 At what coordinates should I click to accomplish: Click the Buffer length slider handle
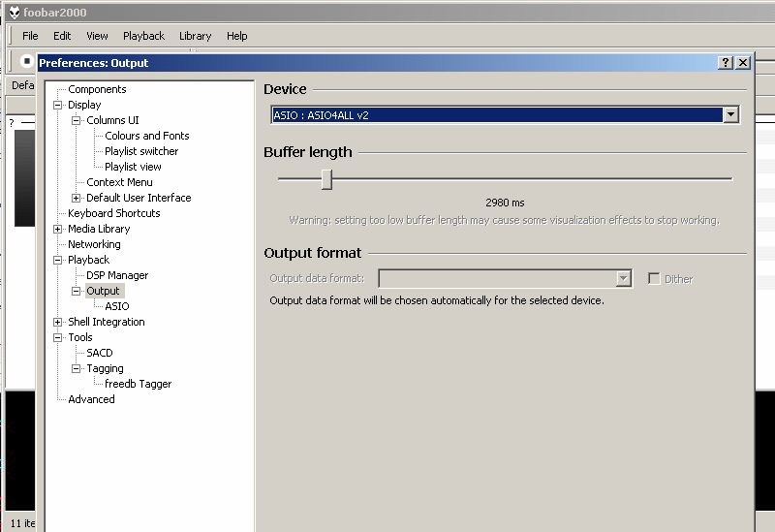click(326, 179)
